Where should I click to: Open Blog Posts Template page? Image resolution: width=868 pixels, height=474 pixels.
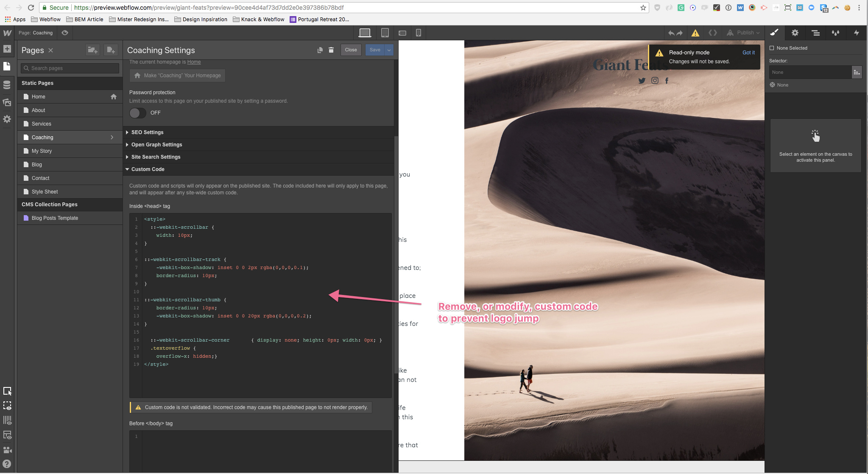coord(55,218)
